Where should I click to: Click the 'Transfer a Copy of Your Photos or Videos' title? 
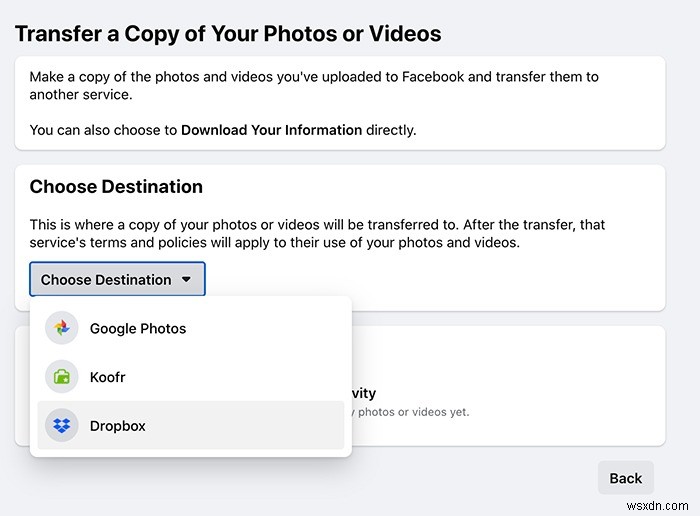228,34
